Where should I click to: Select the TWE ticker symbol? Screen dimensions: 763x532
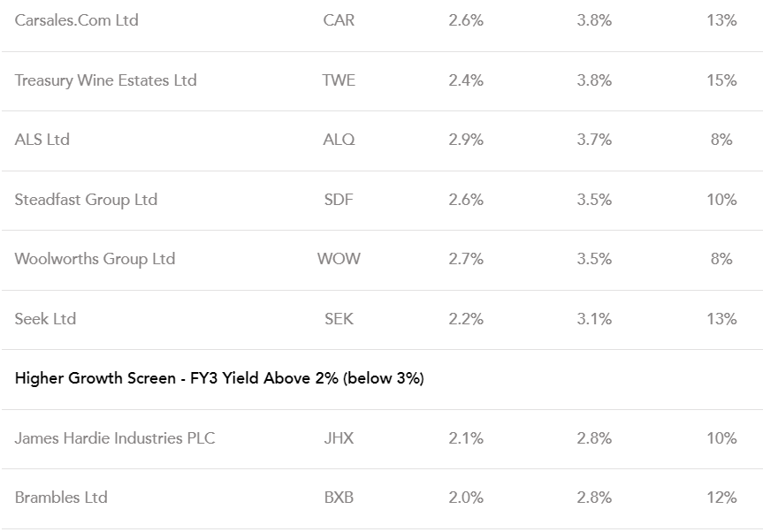click(339, 80)
